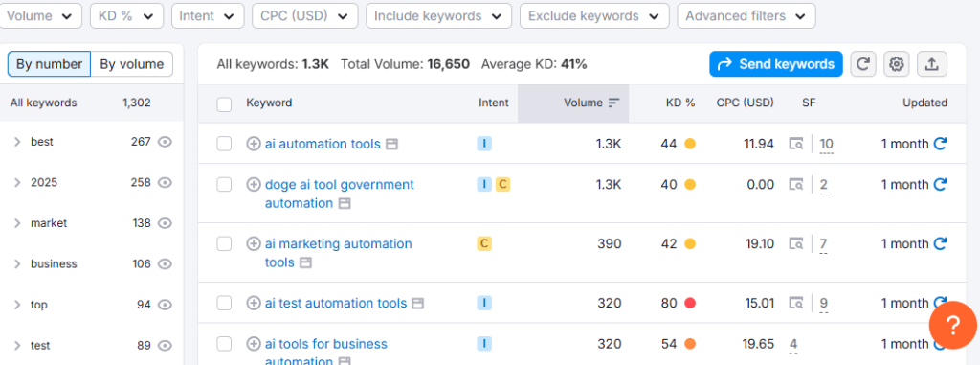Sort by CPC (USD) column header

[x=745, y=103]
